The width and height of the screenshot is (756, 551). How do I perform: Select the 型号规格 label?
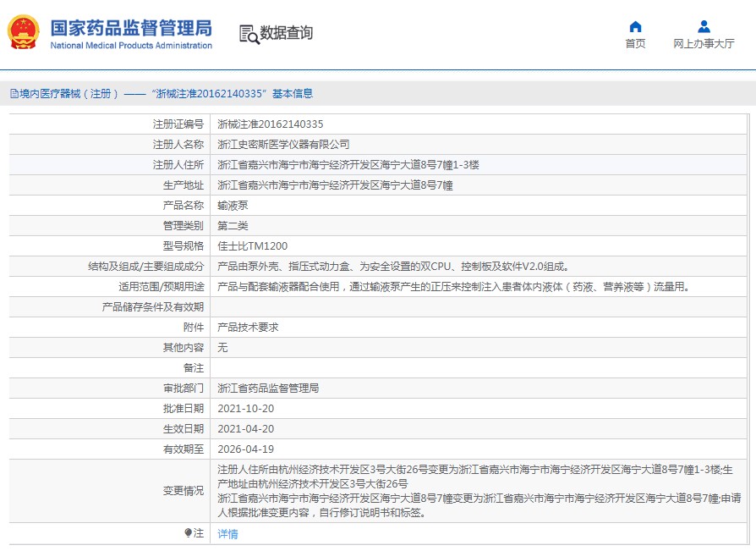(184, 245)
